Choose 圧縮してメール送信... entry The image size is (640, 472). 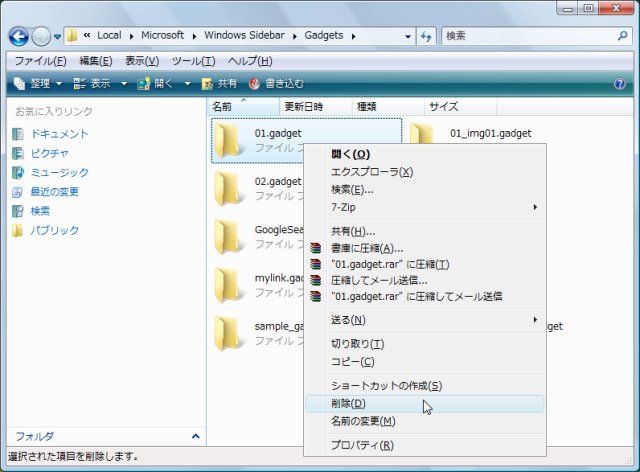pos(424,281)
